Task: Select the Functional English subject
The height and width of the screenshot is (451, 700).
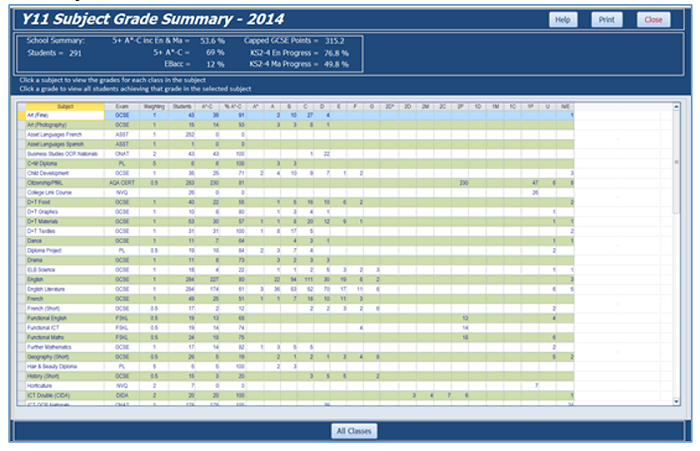Action: click(65, 318)
